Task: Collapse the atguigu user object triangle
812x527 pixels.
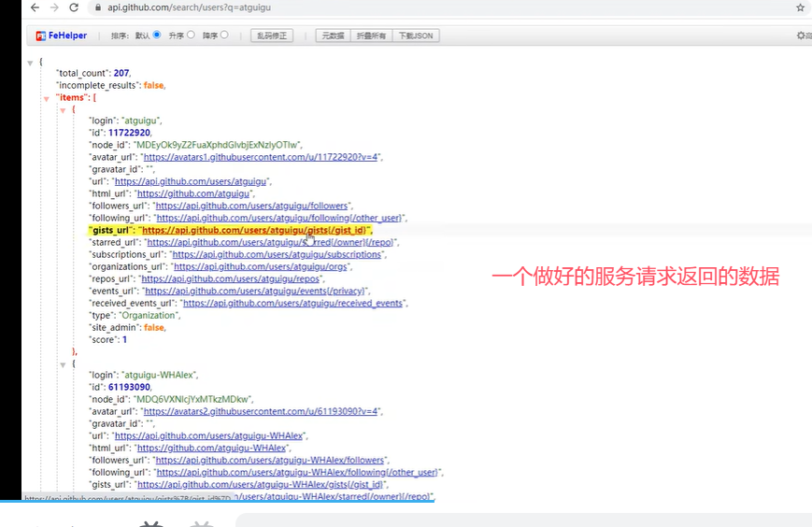Action: (63, 110)
